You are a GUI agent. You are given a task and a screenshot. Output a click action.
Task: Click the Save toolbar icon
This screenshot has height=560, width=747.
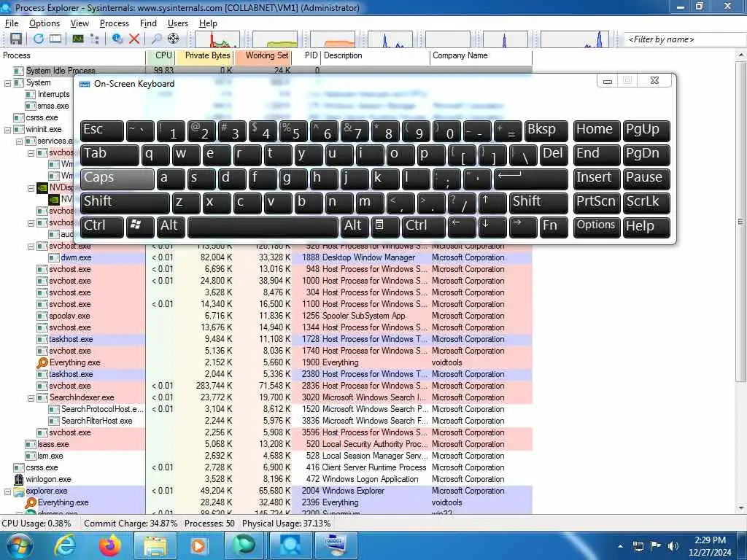16,39
